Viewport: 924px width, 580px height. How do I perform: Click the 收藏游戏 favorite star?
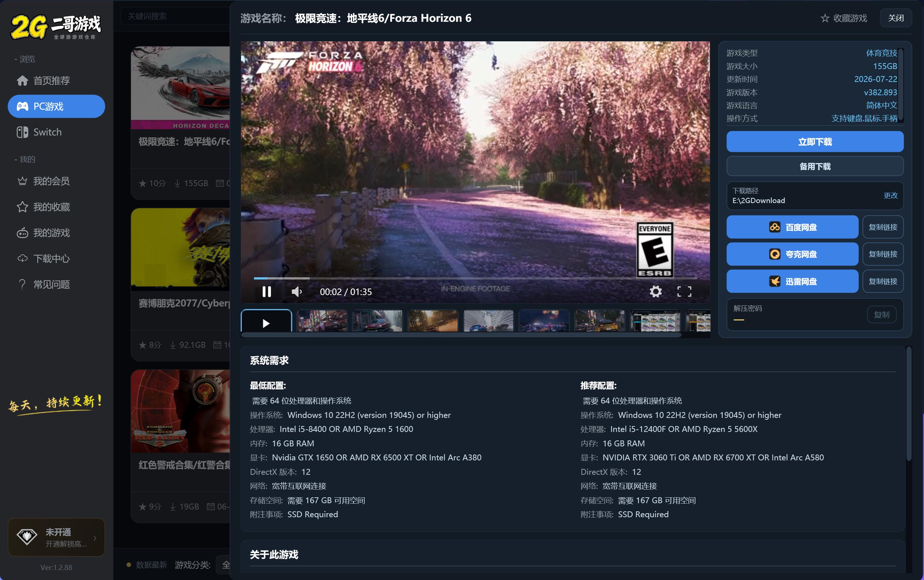coord(825,18)
